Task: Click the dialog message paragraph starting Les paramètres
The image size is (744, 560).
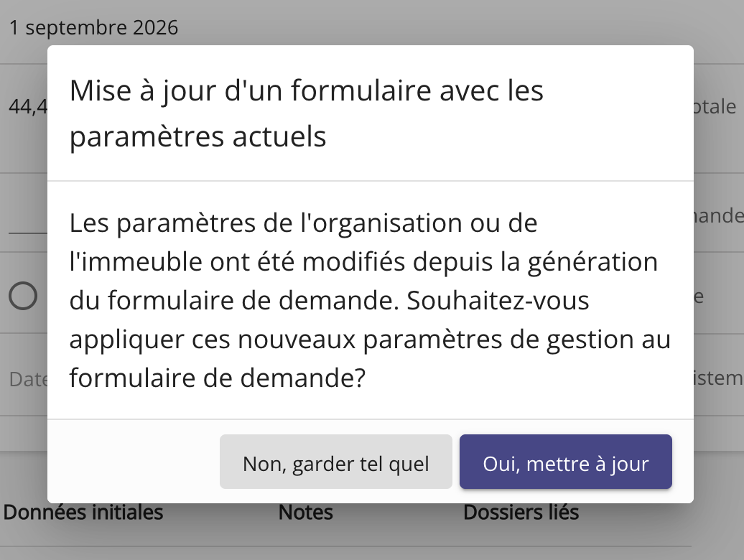Action: [370, 300]
